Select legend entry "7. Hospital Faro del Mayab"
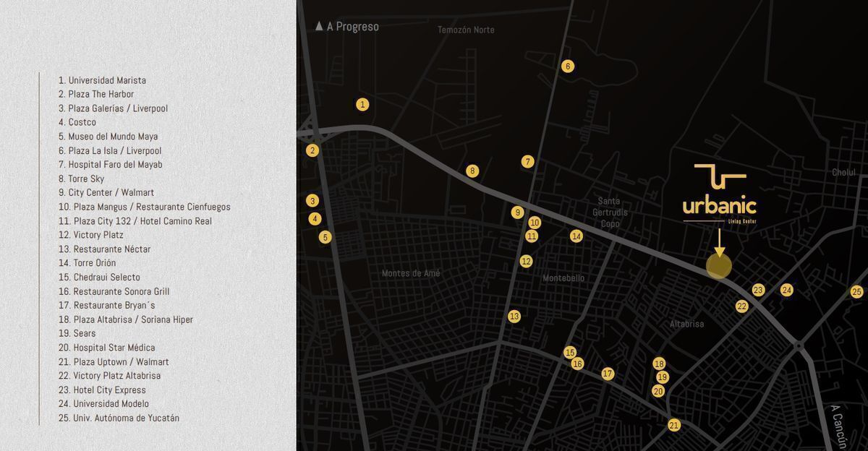868x451 pixels. click(x=110, y=165)
